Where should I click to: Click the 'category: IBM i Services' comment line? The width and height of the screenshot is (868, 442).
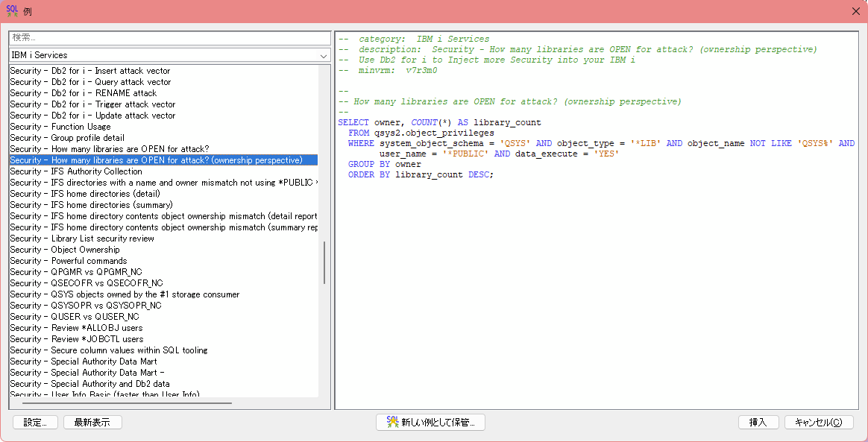414,40
